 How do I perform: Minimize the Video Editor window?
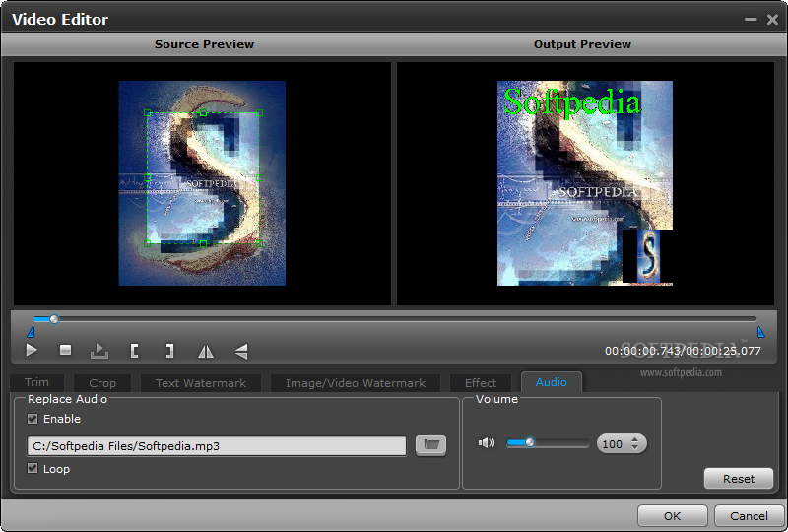point(751,19)
